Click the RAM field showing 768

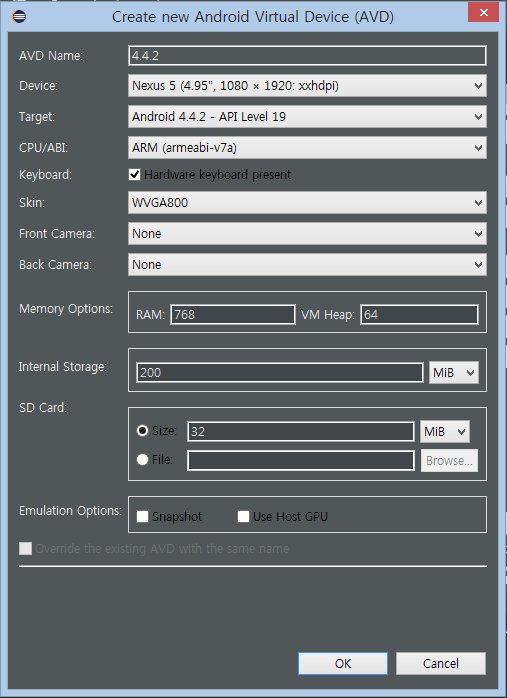pos(233,315)
